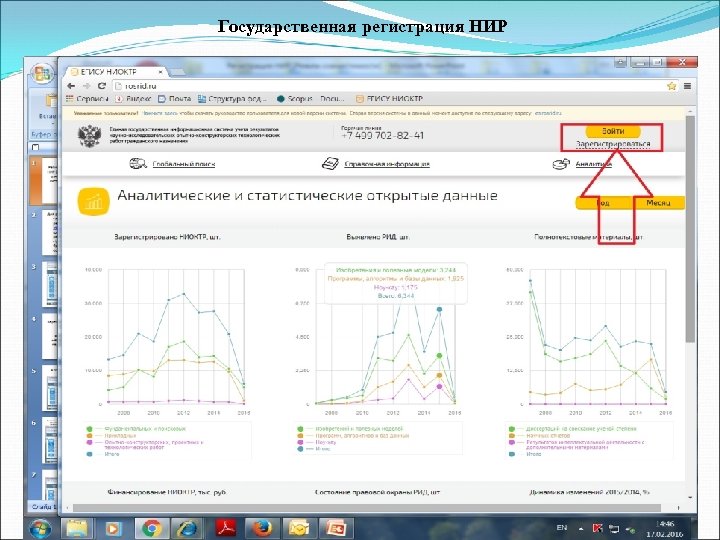Switch the statistics view to Год

603,203
